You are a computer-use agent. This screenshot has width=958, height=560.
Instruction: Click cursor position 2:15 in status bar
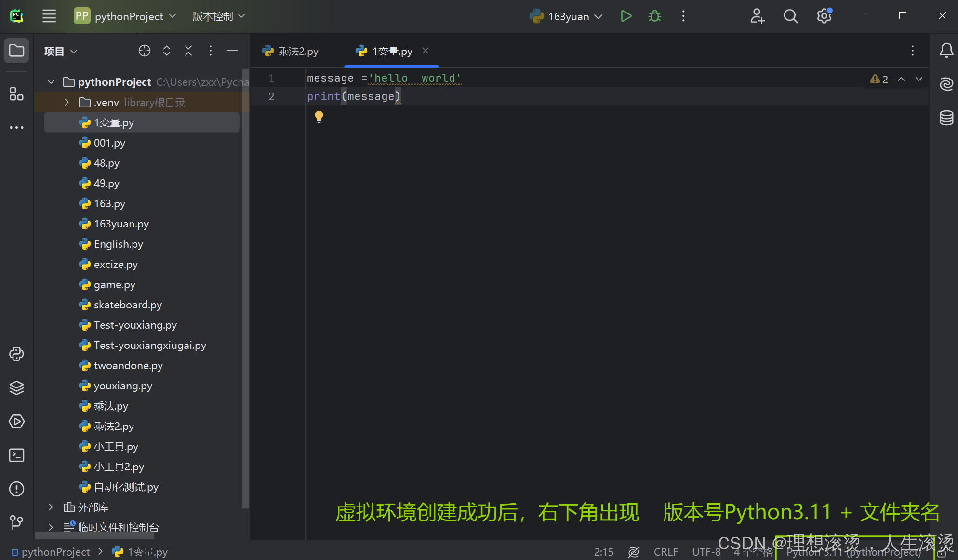pos(604,552)
